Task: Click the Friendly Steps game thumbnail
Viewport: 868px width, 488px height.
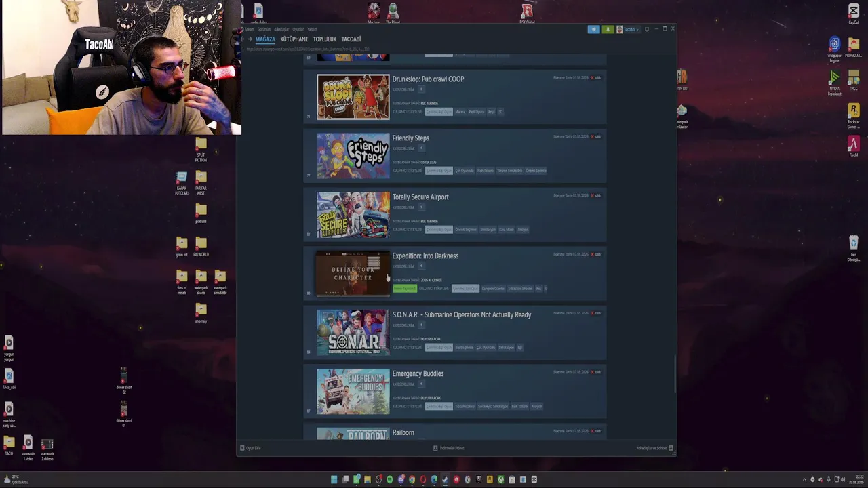Action: tap(353, 156)
